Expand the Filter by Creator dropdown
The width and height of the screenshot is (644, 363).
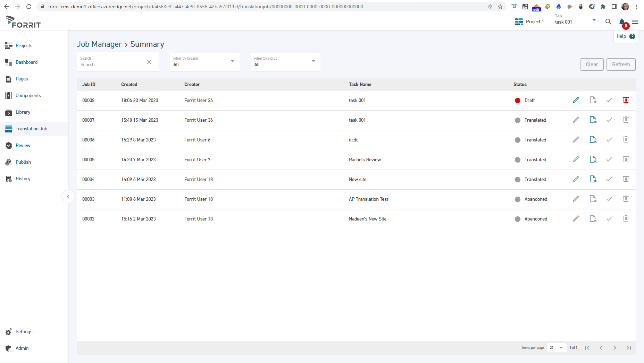(204, 62)
